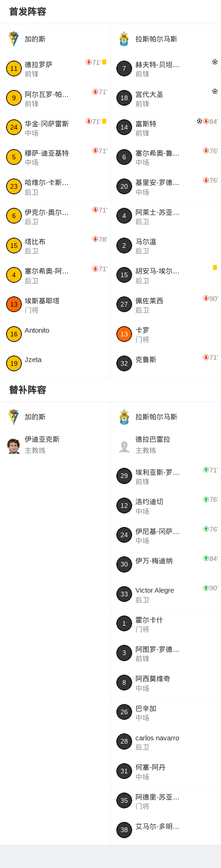This screenshot has width=221, height=868.
Task: Tap substitution-in arrow for 埃利亚斯-罗 at 71'
Action: click(206, 470)
